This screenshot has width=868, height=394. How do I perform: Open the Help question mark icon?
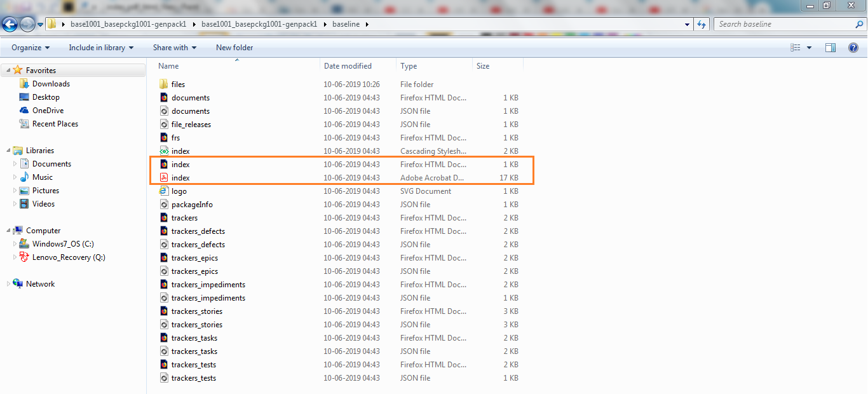(853, 48)
